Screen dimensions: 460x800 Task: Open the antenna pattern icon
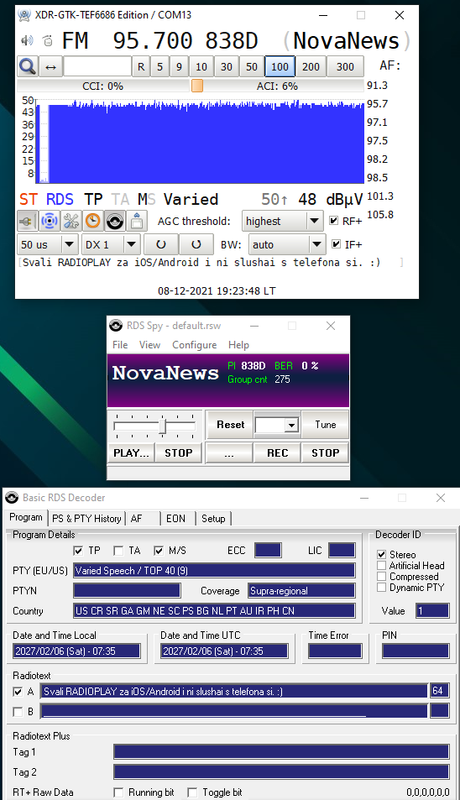[49, 221]
